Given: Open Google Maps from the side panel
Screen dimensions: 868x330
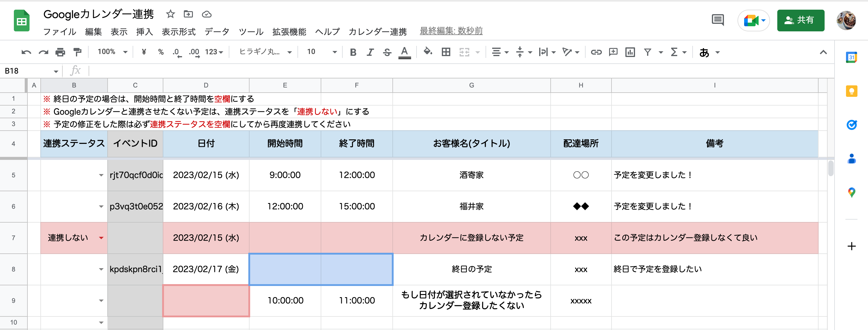Looking at the screenshot, I should click(852, 192).
